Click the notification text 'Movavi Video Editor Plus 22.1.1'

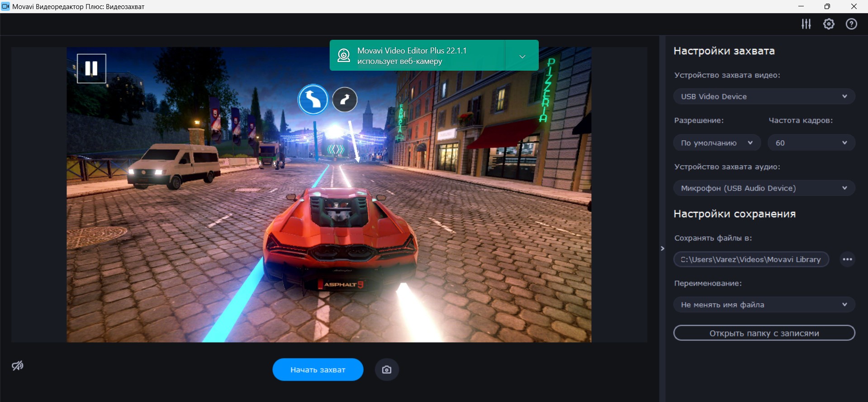(x=412, y=50)
